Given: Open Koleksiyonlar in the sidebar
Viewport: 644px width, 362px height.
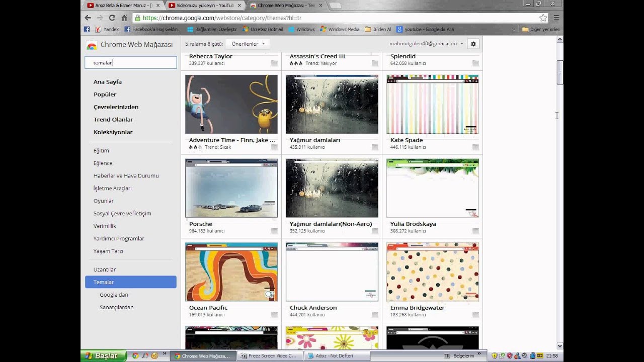Looking at the screenshot, I should 113,132.
